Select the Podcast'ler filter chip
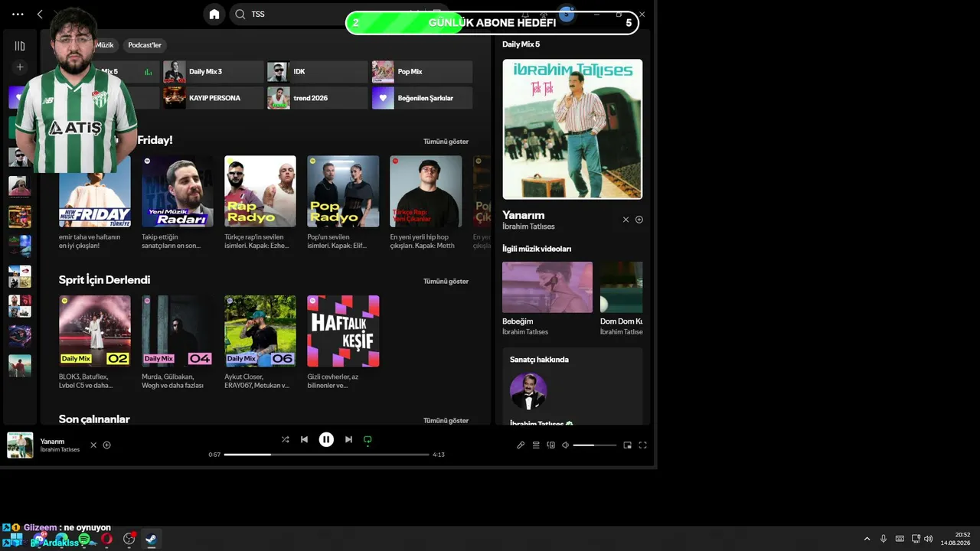980x551 pixels. click(x=145, y=45)
